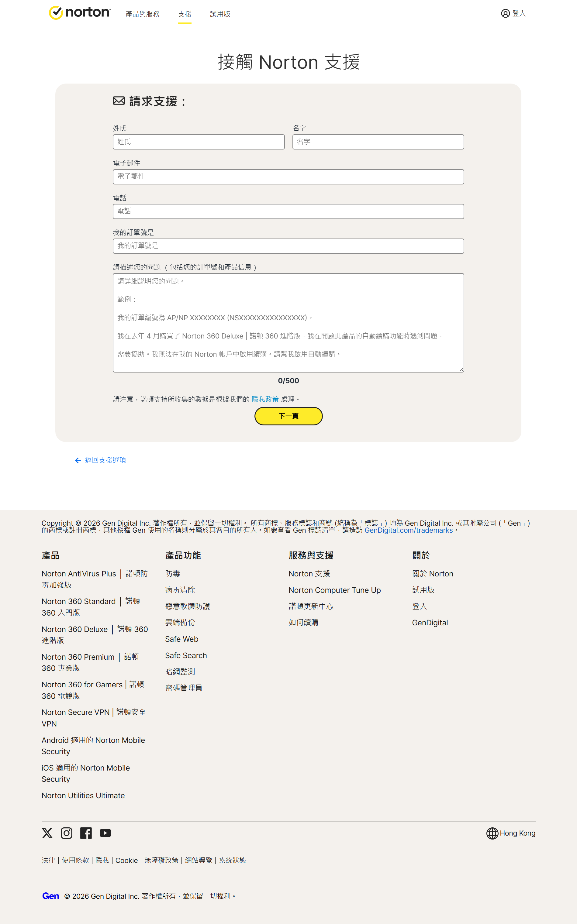Open the 關於 Norton link
577x924 pixels.
coord(433,574)
